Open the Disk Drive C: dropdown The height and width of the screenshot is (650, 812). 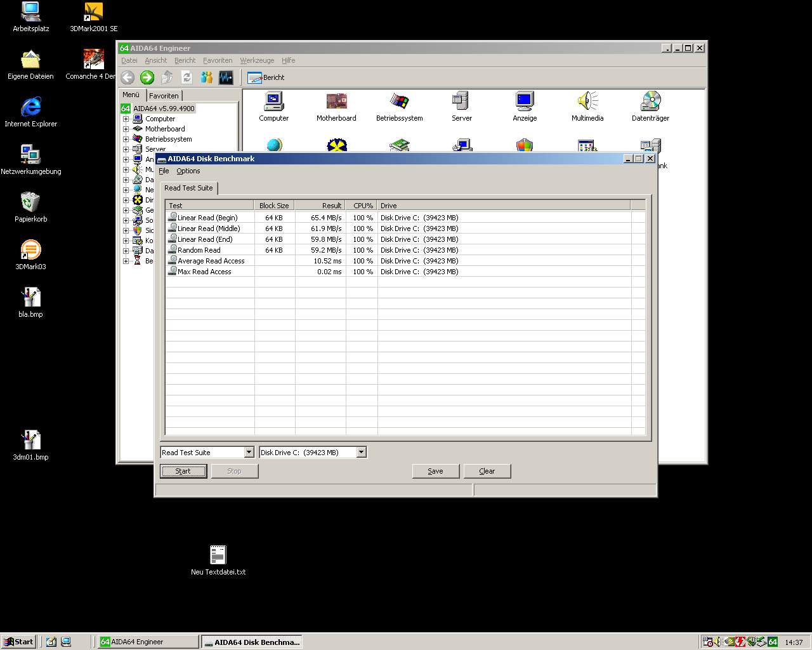point(361,453)
